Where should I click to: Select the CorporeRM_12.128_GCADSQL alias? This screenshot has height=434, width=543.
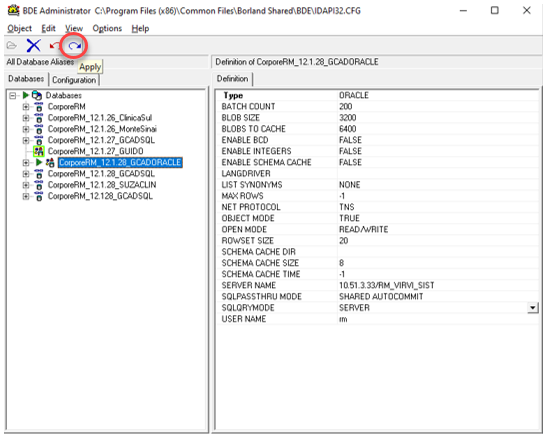coord(100,196)
